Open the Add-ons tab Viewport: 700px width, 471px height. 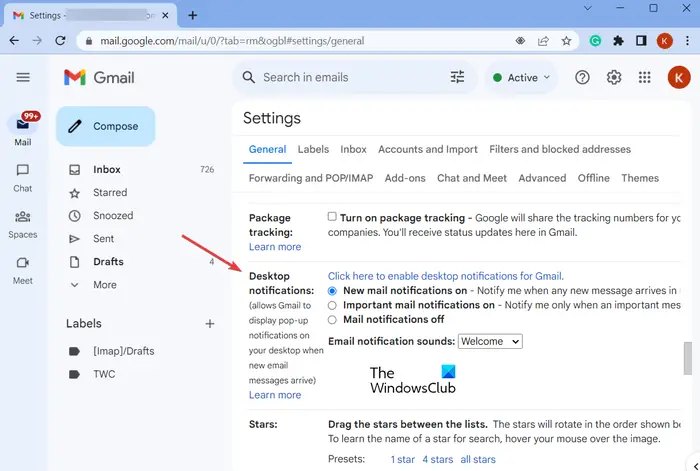(405, 178)
